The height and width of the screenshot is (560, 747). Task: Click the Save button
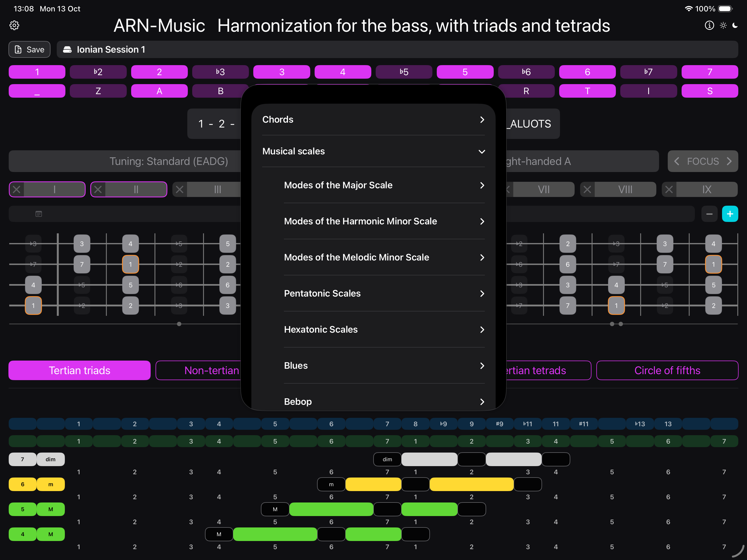[x=29, y=50]
